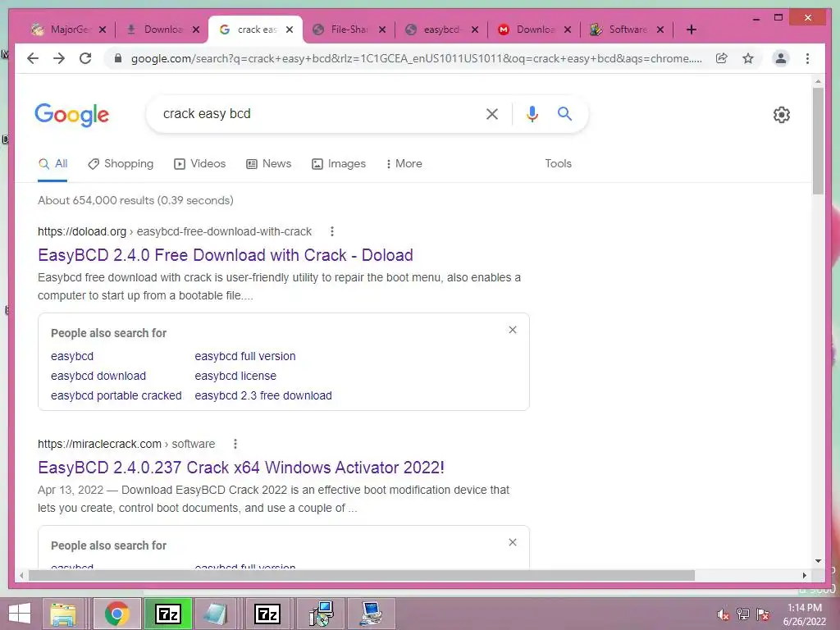Open the search Tools options
The image size is (840, 630).
pos(558,164)
